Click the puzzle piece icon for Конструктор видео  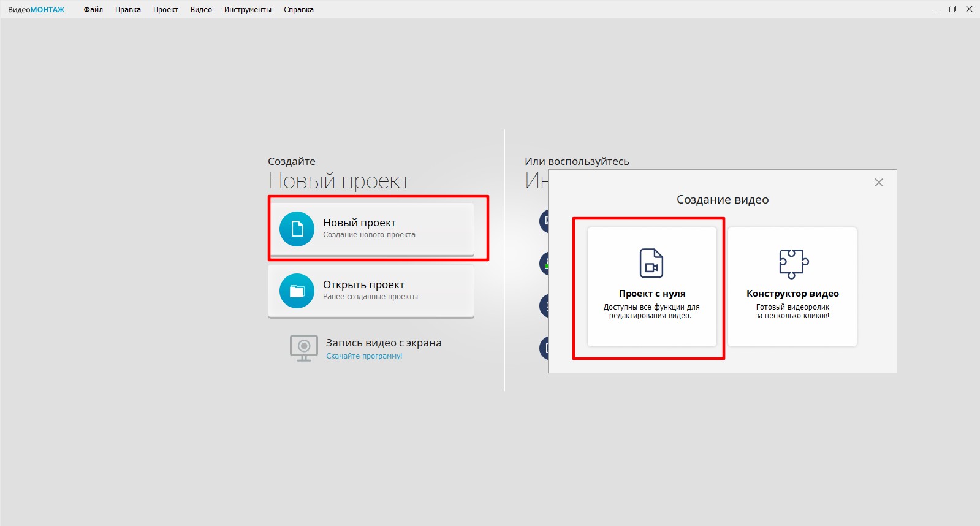793,264
